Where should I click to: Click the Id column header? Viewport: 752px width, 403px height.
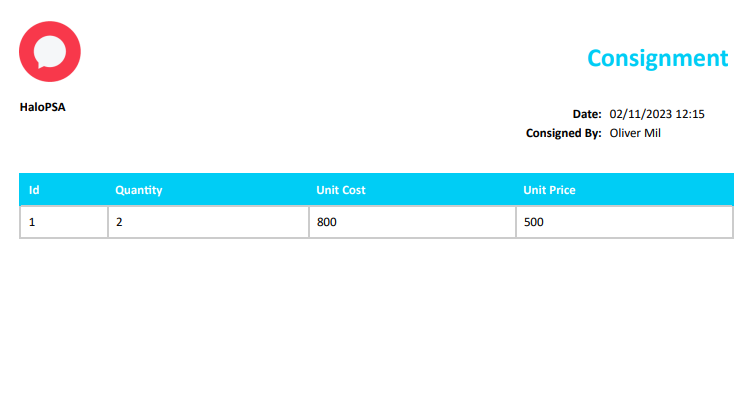34,189
